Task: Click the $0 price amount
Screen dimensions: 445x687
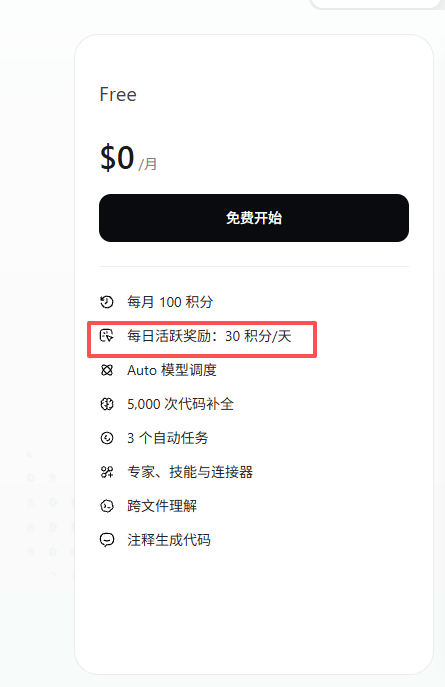Action: pos(117,157)
